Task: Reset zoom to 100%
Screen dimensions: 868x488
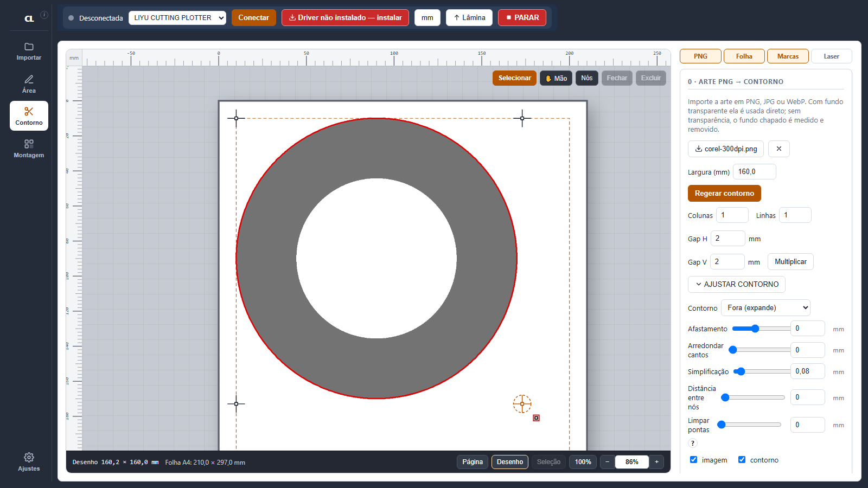Action: pos(583,462)
